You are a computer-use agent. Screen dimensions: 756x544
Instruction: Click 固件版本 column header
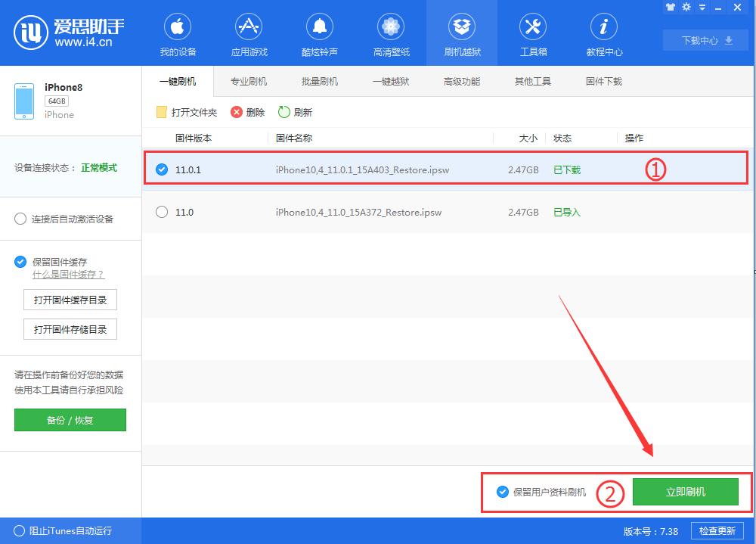pyautogui.click(x=194, y=138)
